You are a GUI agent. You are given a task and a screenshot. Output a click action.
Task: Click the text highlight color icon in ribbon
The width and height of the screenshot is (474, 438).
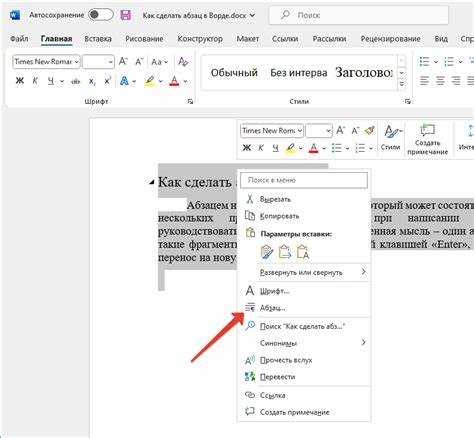150,81
